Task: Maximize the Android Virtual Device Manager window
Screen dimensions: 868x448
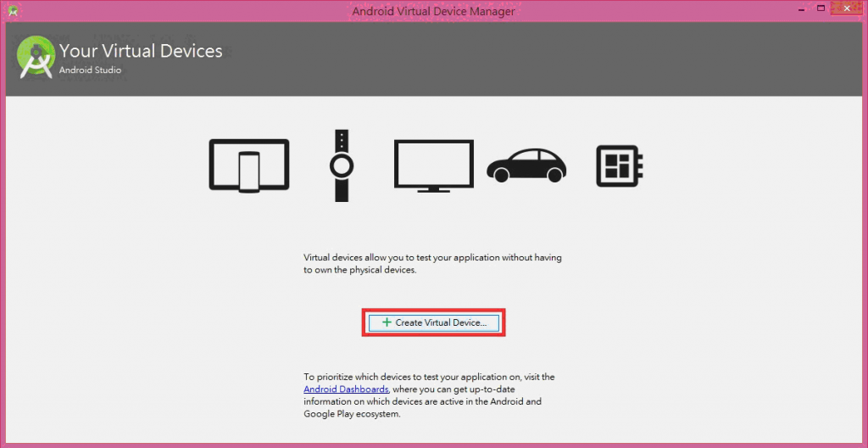Action: (x=821, y=8)
